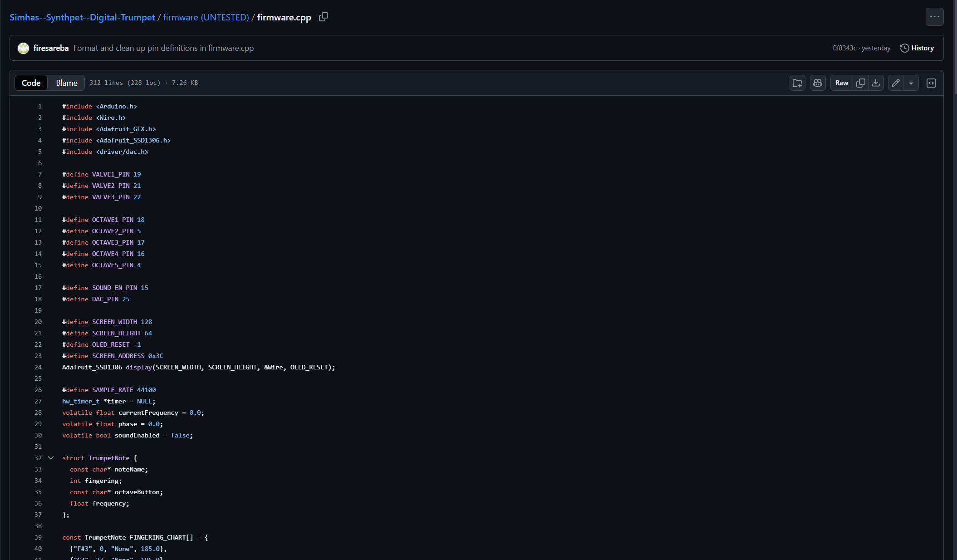Open the three-dot more options menu

[934, 17]
